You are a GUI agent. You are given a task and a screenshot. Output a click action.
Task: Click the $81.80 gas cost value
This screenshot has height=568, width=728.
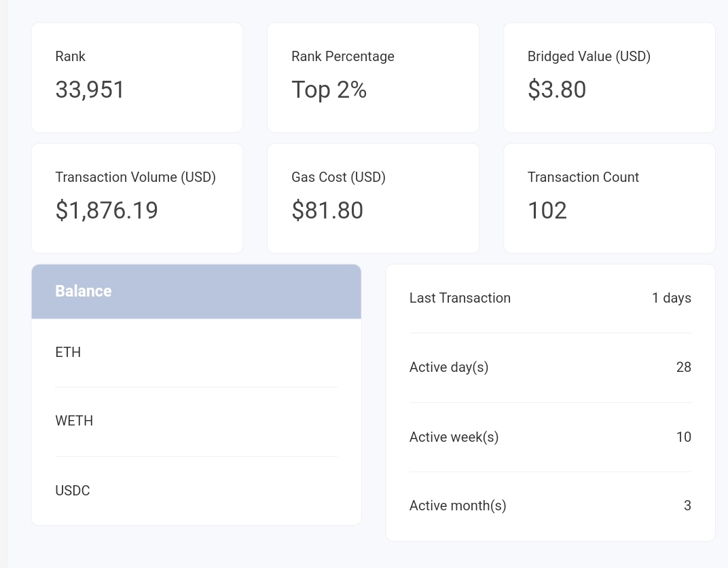(327, 210)
